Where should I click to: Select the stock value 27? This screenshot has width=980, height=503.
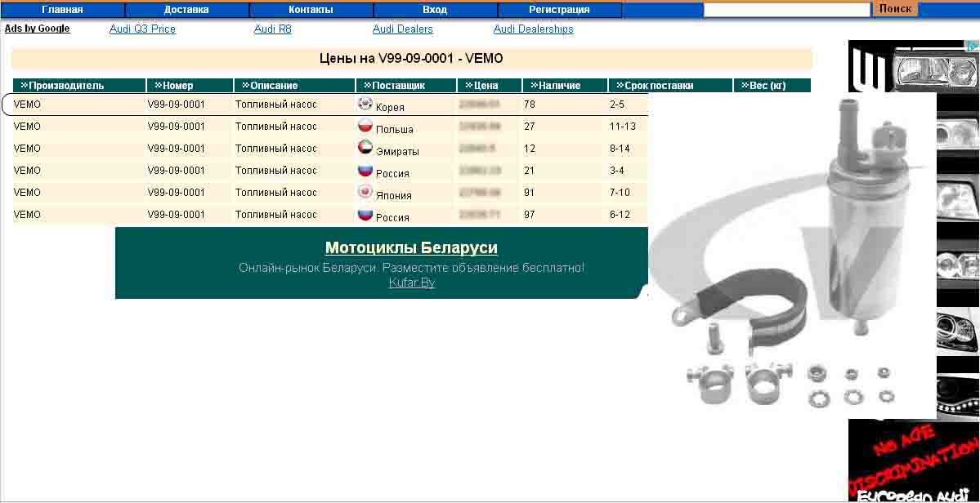(x=530, y=127)
